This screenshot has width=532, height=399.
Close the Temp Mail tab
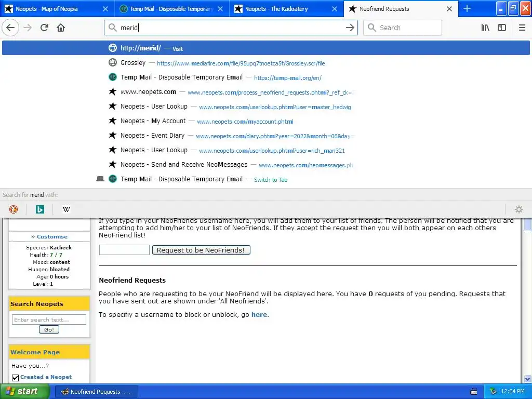click(220, 9)
